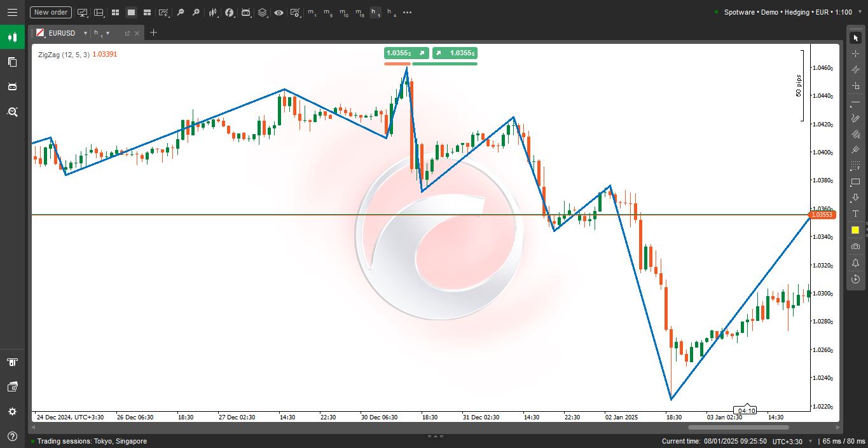The width and height of the screenshot is (868, 448).
Task: Open the sidebar Settings gear
Action: pos(12,412)
